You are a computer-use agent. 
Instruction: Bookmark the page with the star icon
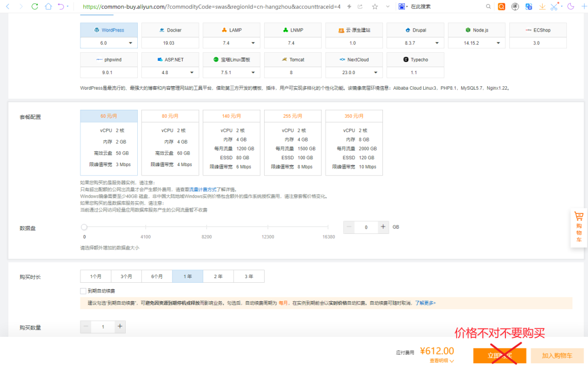coord(375,7)
